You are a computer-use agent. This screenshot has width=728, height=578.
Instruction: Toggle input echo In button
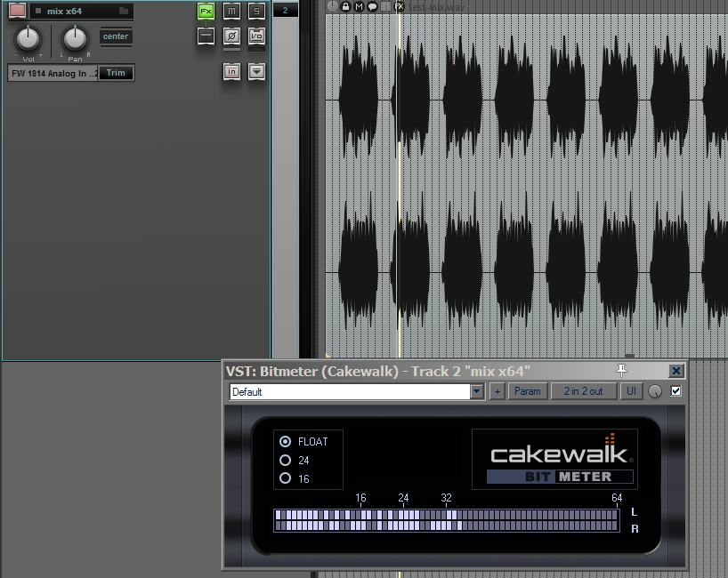[231, 71]
